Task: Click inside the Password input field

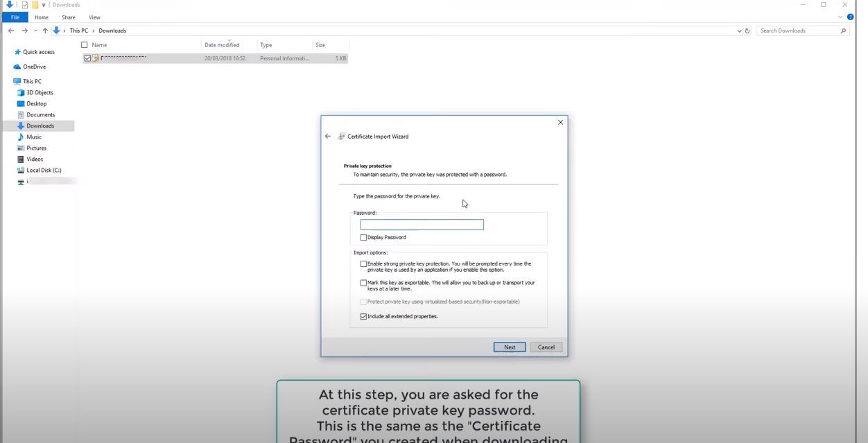Action: tap(422, 224)
